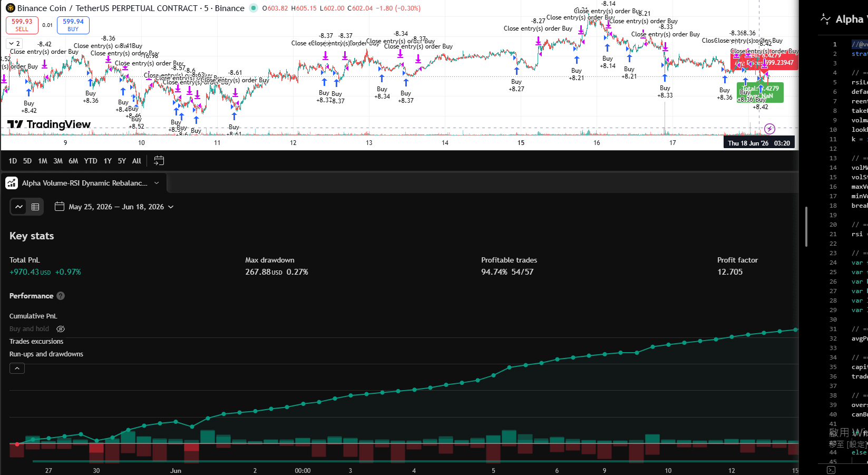Open the strategy name dropdown chevron
This screenshot has height=475, width=868.
157,183
